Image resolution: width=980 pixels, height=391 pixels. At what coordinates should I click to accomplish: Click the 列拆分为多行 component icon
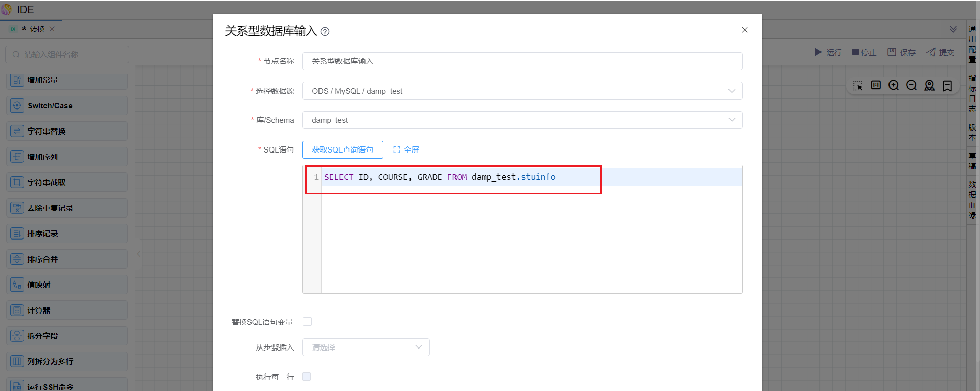click(17, 362)
